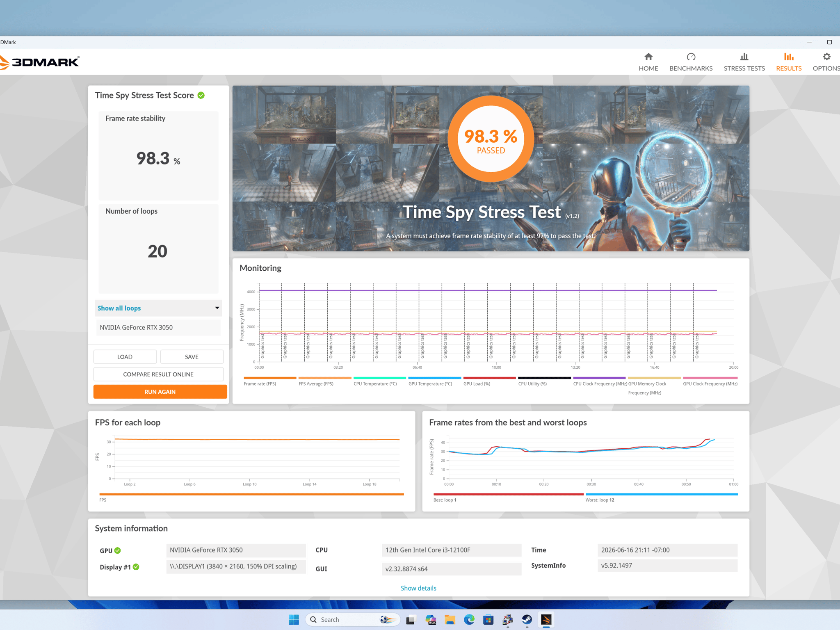Screen dimensions: 840x630
Task: Click the taskbar Search box
Action: [352, 620]
